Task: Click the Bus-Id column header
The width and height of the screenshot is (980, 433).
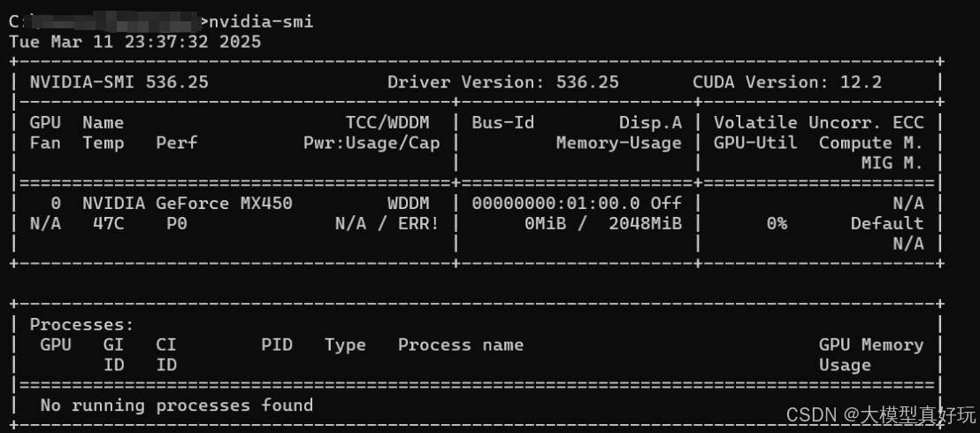Action: (503, 123)
